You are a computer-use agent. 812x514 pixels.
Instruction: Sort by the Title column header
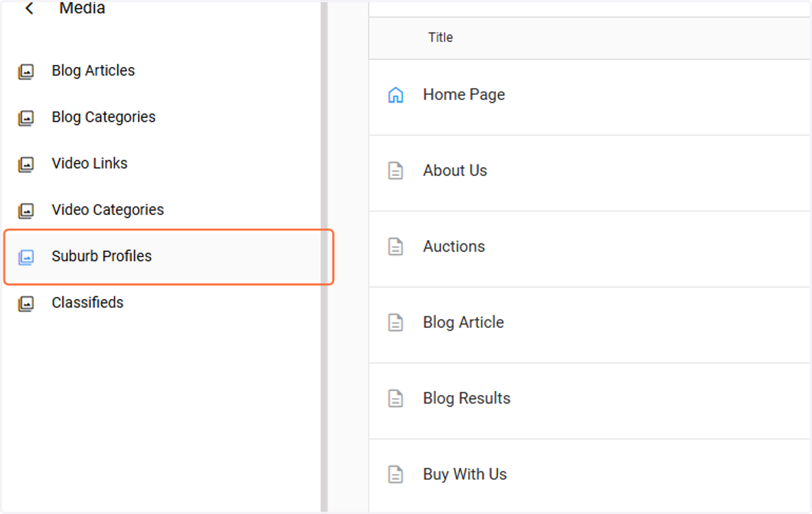(441, 37)
